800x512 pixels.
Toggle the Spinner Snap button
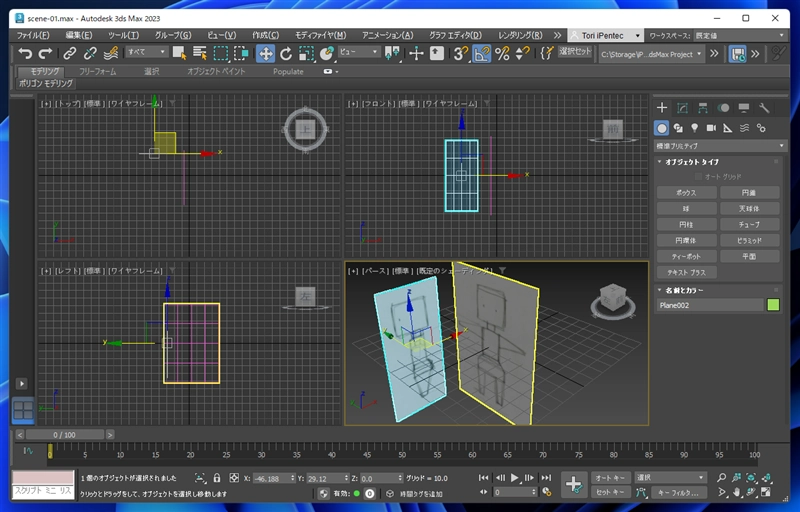coord(522,53)
